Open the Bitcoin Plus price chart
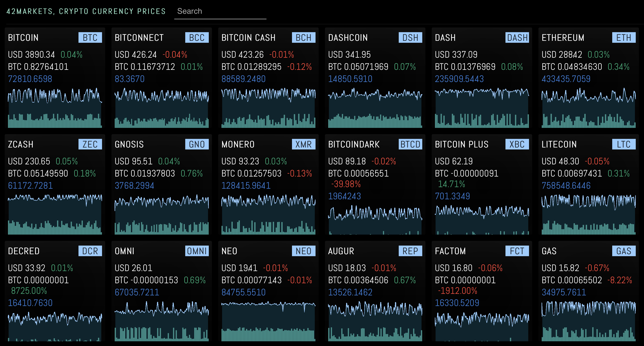This screenshot has height=346, width=644. click(x=482, y=220)
